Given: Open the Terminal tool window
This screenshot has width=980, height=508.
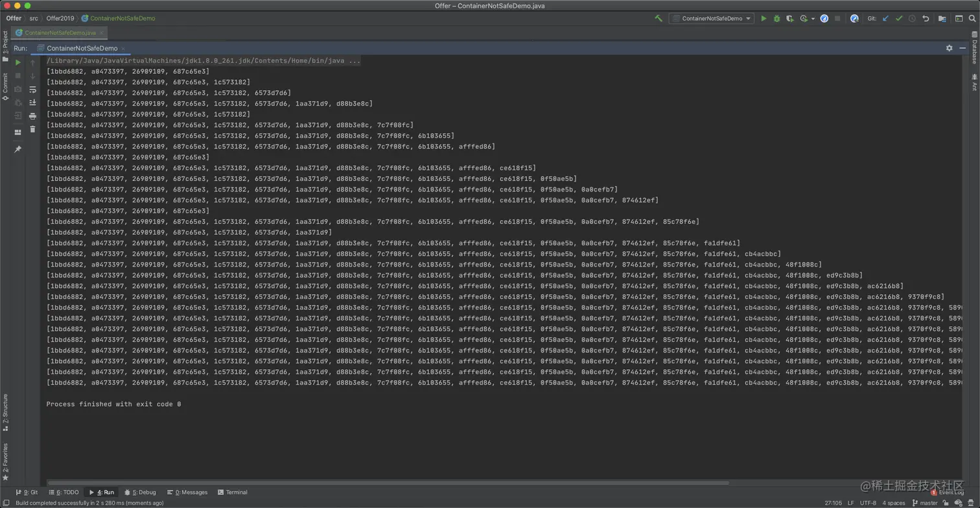Looking at the screenshot, I should (x=233, y=492).
